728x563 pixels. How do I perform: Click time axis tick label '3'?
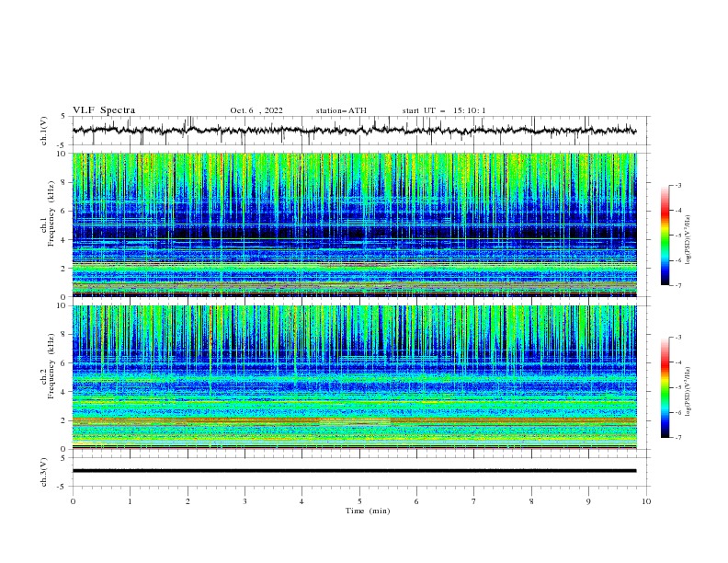[245, 501]
